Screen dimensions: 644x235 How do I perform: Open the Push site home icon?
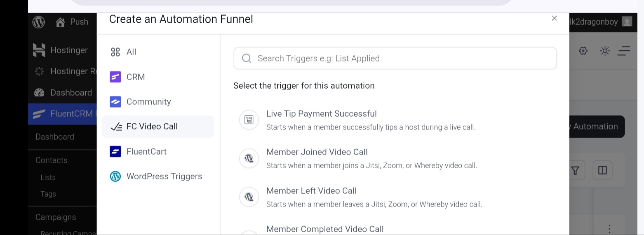(x=60, y=22)
